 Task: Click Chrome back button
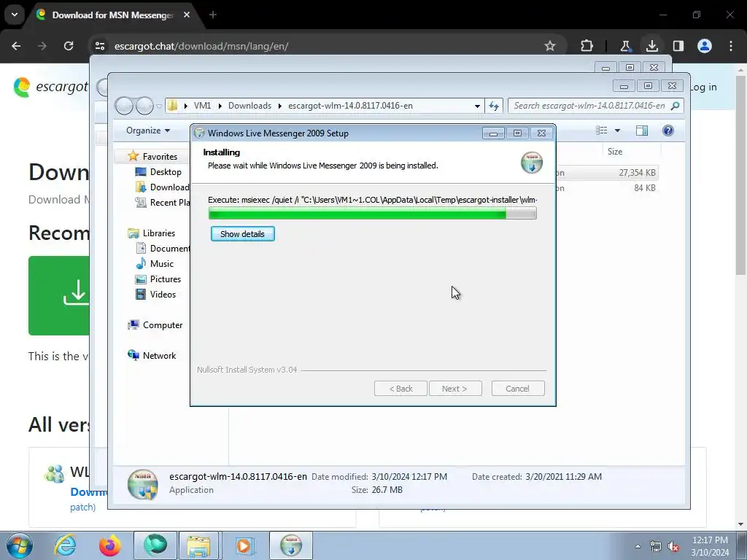[x=16, y=46]
